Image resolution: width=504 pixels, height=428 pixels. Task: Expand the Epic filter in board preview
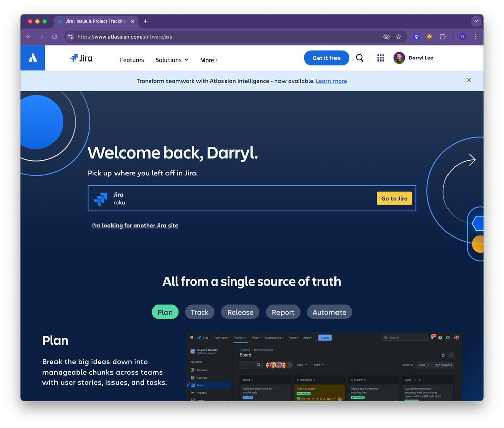point(302,365)
